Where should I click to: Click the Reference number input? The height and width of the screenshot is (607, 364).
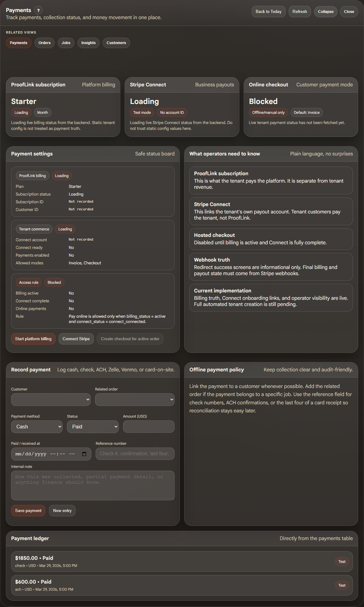135,454
